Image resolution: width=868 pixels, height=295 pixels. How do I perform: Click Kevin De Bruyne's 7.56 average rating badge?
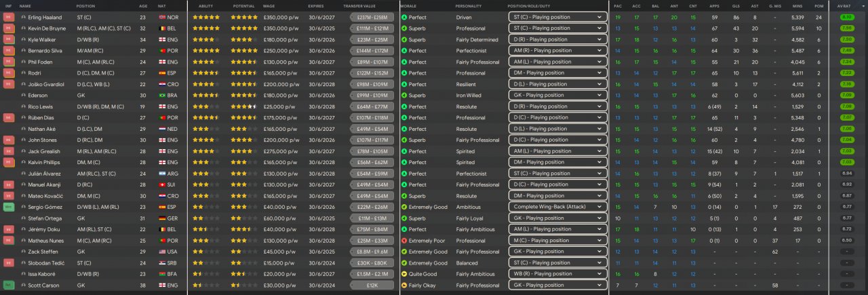coord(847,28)
